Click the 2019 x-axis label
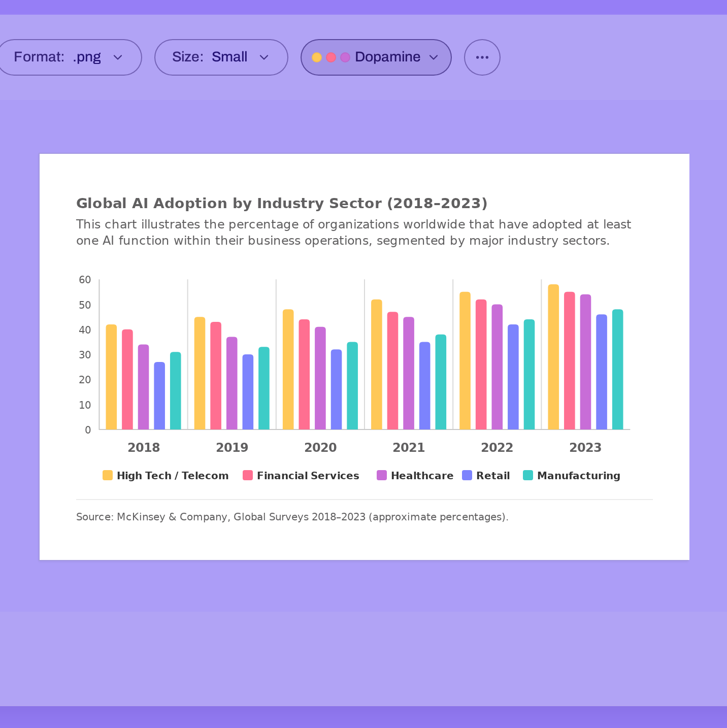The height and width of the screenshot is (728, 727). 232,448
